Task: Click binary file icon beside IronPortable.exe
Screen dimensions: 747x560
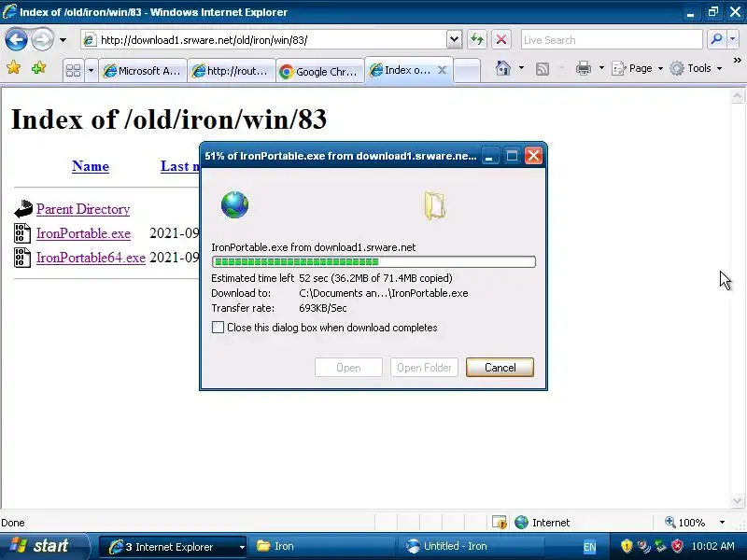Action: (x=21, y=232)
